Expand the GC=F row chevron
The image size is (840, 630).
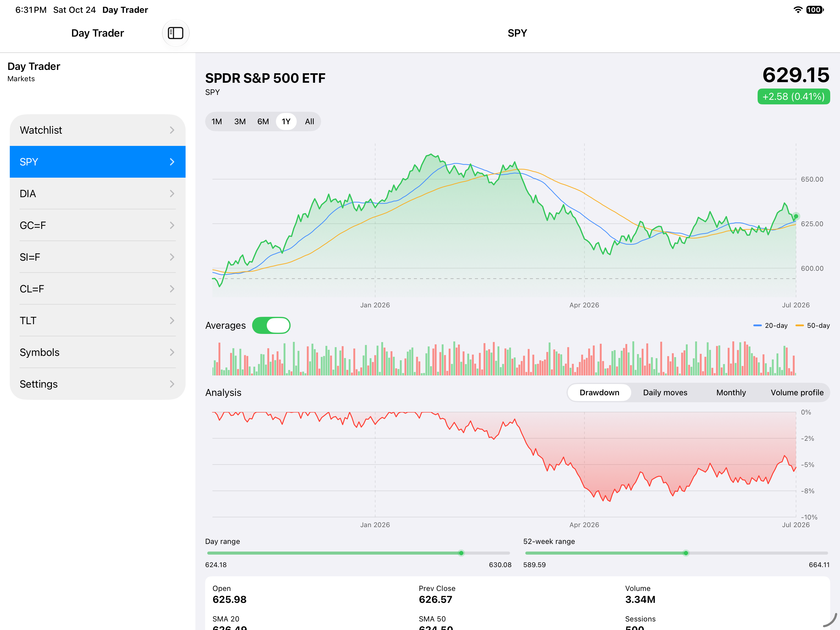[x=172, y=226]
